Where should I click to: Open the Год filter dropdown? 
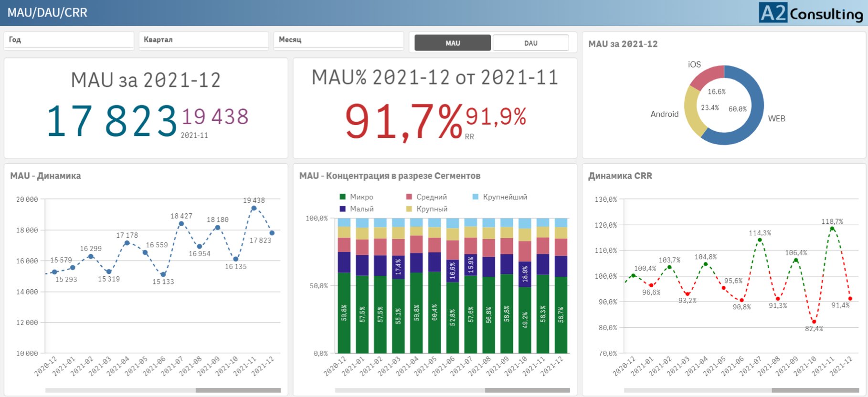click(69, 40)
